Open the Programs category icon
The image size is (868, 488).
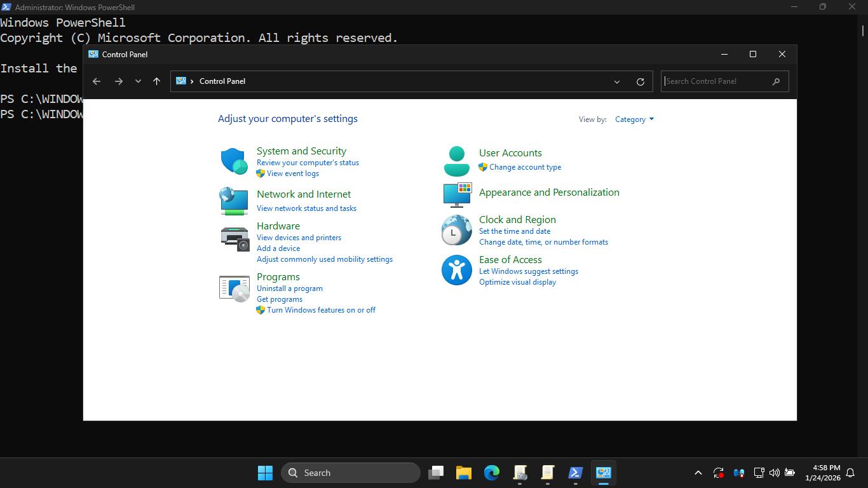(234, 288)
